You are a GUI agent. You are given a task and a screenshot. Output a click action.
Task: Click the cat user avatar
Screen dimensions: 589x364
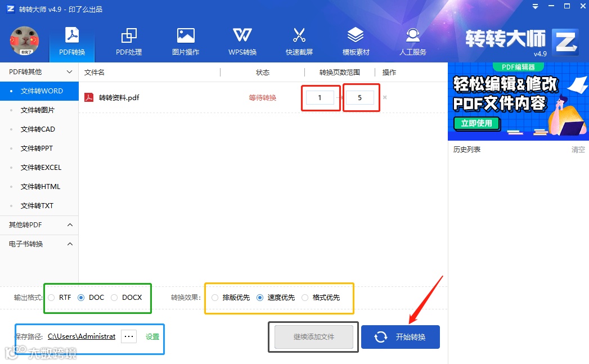click(x=24, y=41)
